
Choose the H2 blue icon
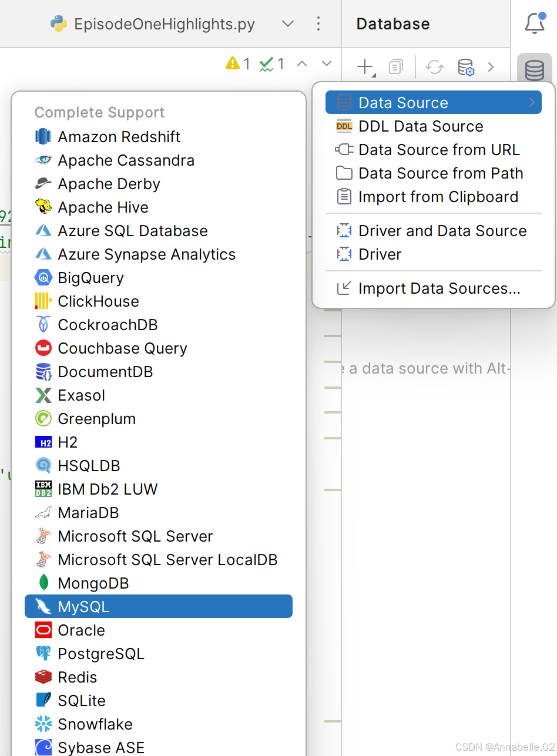tap(43, 442)
